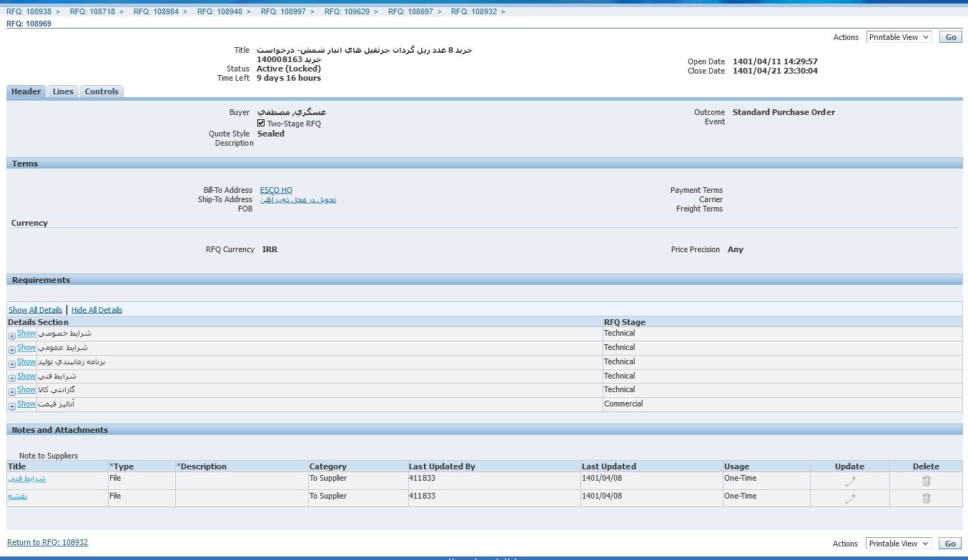Viewport: 968px width, 560px height.
Task: Click the Time Left value 9 days 16 hours
Action: pyautogui.click(x=289, y=78)
